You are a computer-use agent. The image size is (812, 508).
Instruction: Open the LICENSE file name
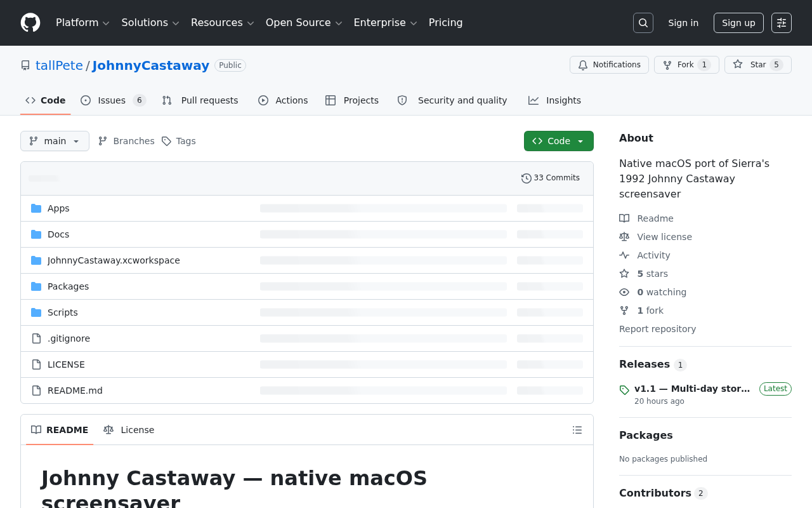[x=66, y=364]
